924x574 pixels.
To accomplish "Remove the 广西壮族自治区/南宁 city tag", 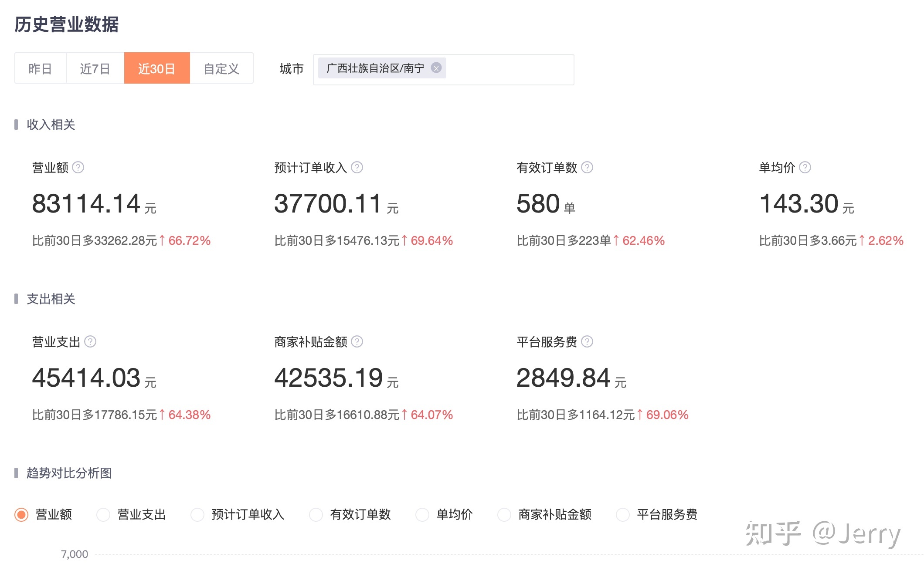I will point(436,68).
